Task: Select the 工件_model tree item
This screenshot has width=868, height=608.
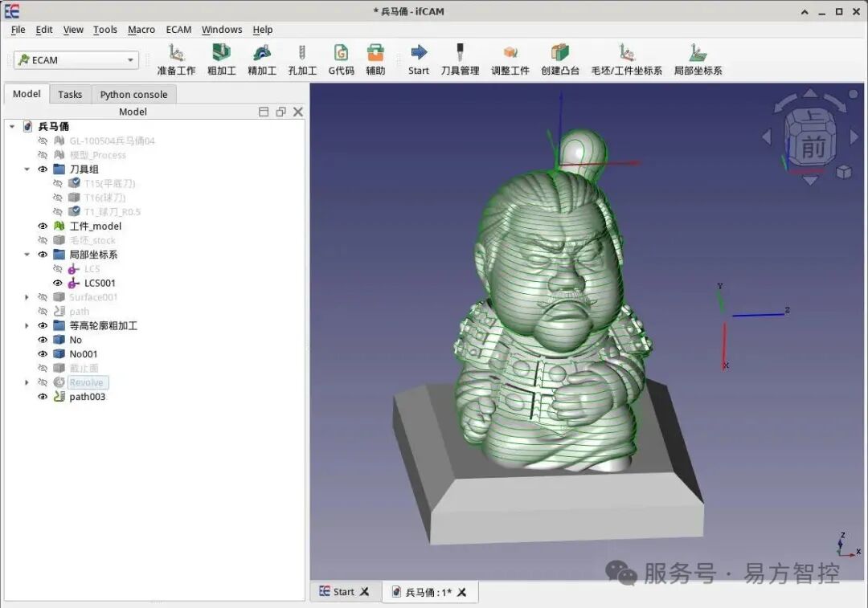Action: [x=95, y=226]
